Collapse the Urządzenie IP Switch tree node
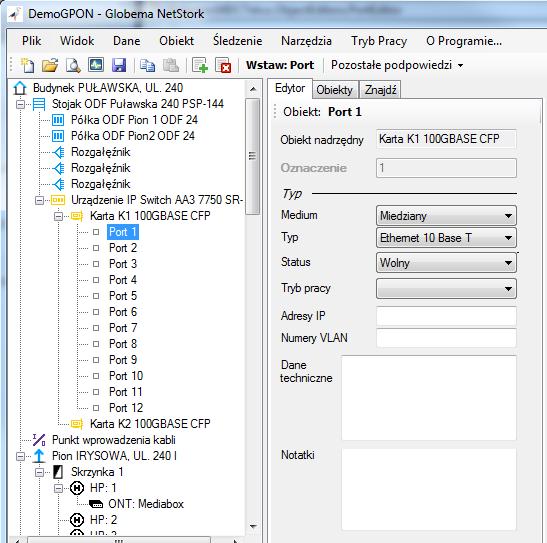 click(x=39, y=201)
